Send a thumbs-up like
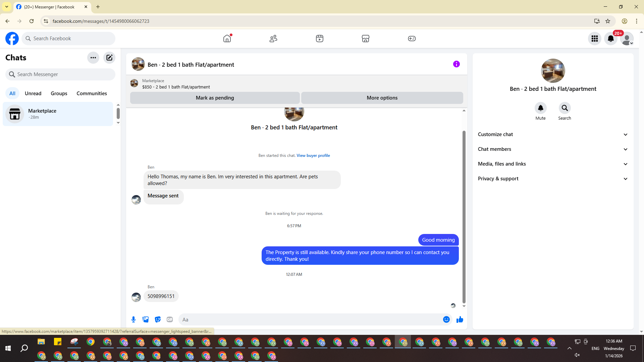 pos(460,319)
